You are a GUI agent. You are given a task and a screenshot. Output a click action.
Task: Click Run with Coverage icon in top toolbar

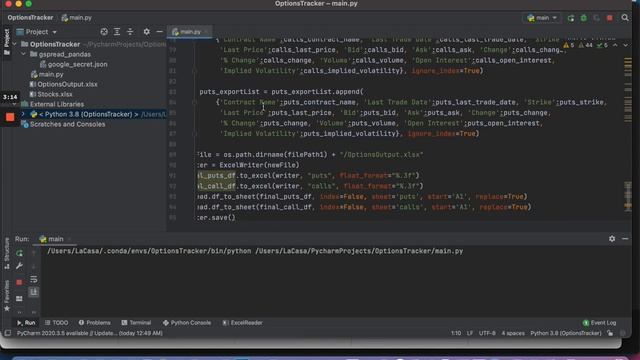pyautogui.click(x=597, y=18)
